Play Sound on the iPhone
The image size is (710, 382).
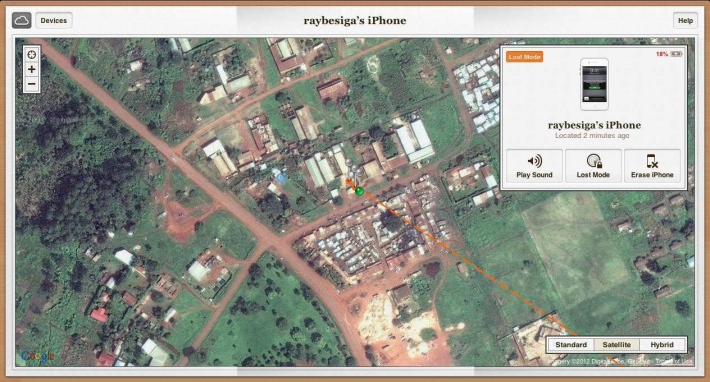(x=534, y=166)
